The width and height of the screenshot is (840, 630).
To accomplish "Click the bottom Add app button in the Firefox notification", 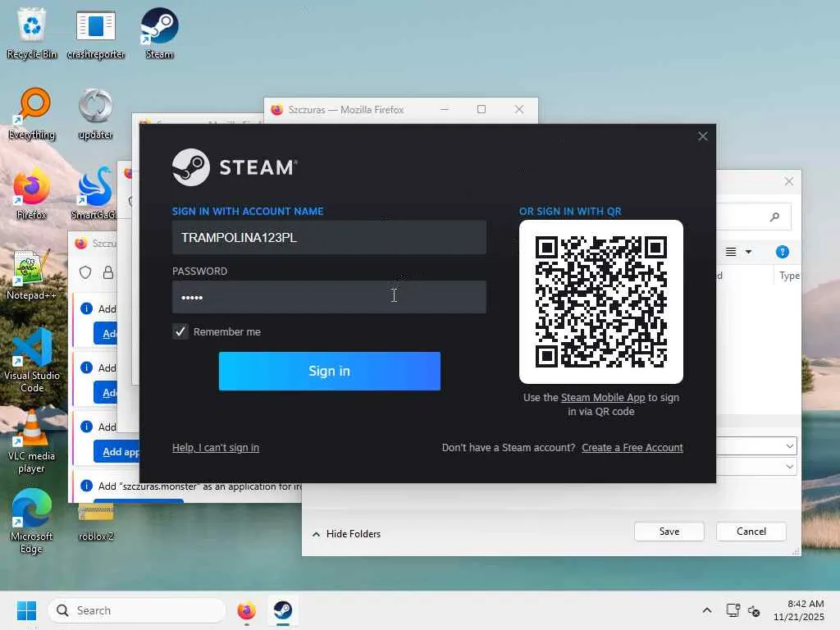I will (x=116, y=452).
